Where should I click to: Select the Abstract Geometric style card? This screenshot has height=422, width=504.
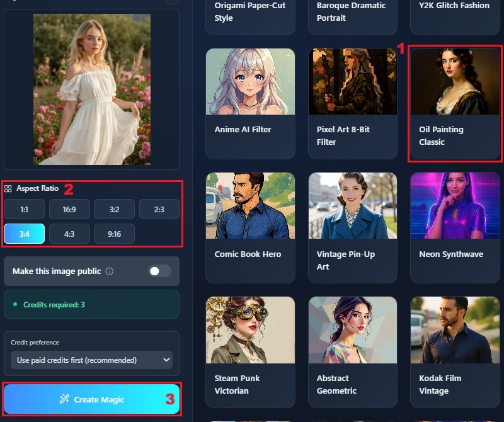tap(352, 351)
